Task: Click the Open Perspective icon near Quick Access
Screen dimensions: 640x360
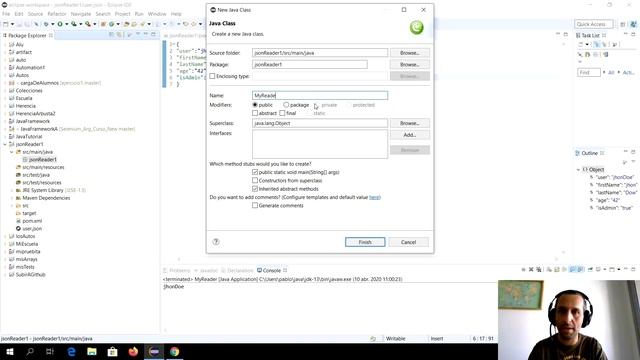Action: pos(623,24)
